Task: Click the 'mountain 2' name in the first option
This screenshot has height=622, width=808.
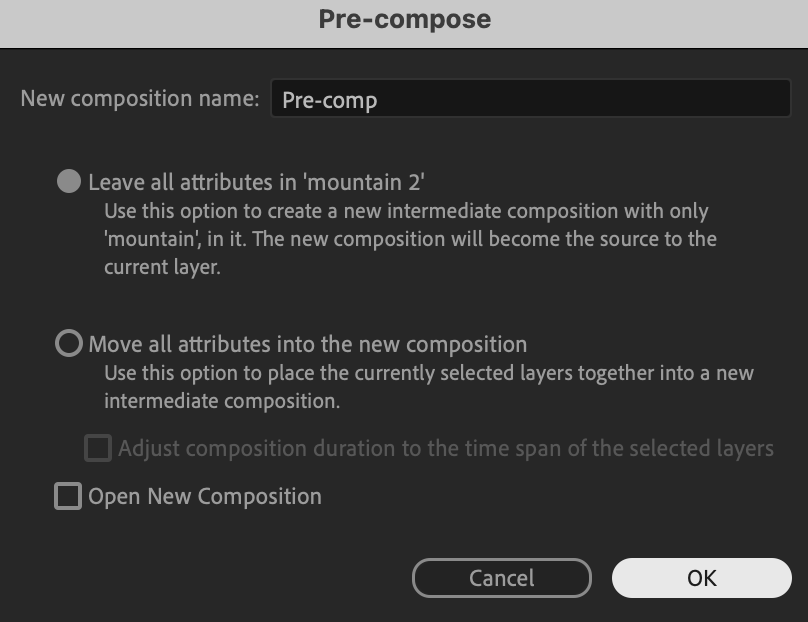Action: click(364, 182)
